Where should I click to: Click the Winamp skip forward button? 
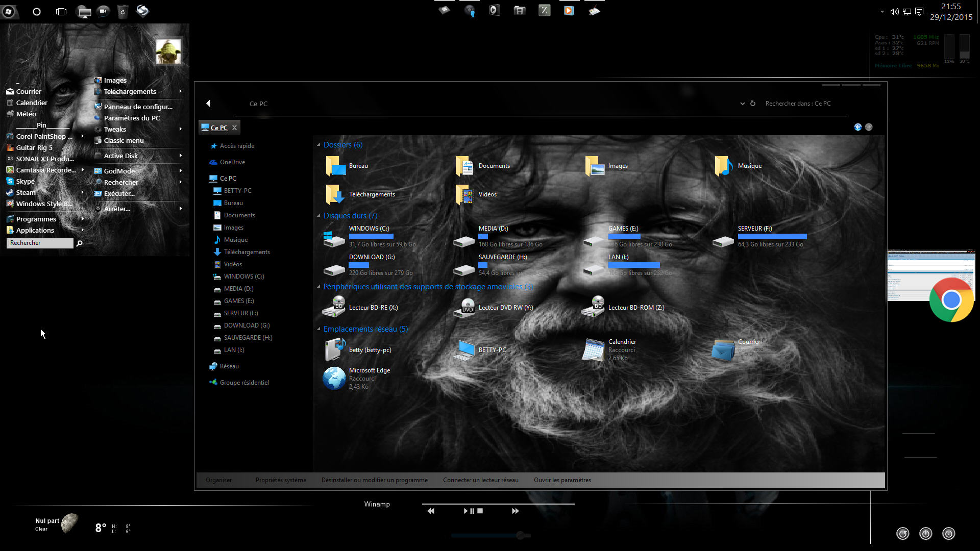click(x=516, y=511)
